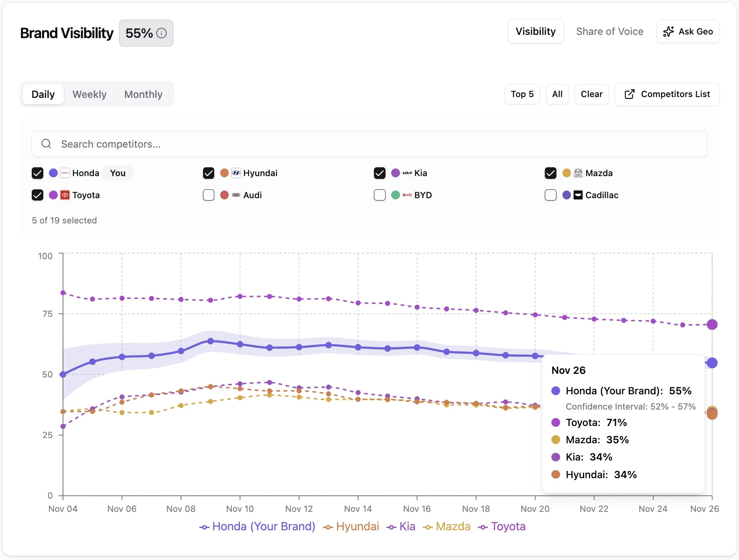
Task: Open the Competitors List
Action: point(667,94)
